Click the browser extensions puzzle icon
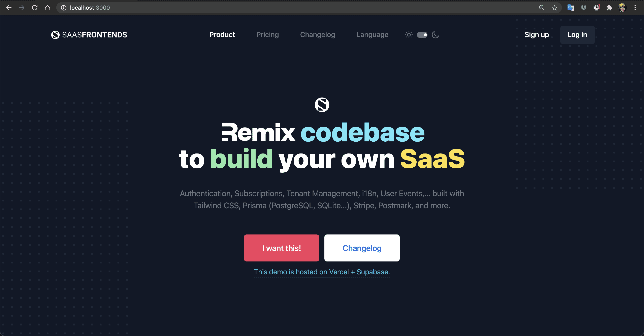This screenshot has width=644, height=336. (610, 7)
